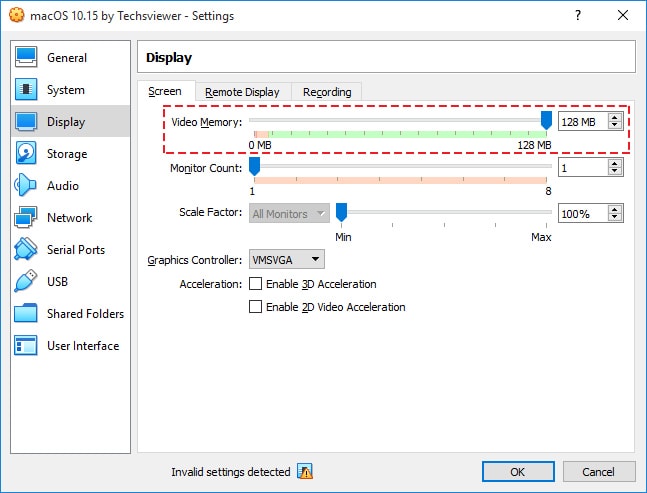Viewport: 647px width, 493px height.
Task: Decrease Video Memory with down spinner arrow
Action: 615,126
